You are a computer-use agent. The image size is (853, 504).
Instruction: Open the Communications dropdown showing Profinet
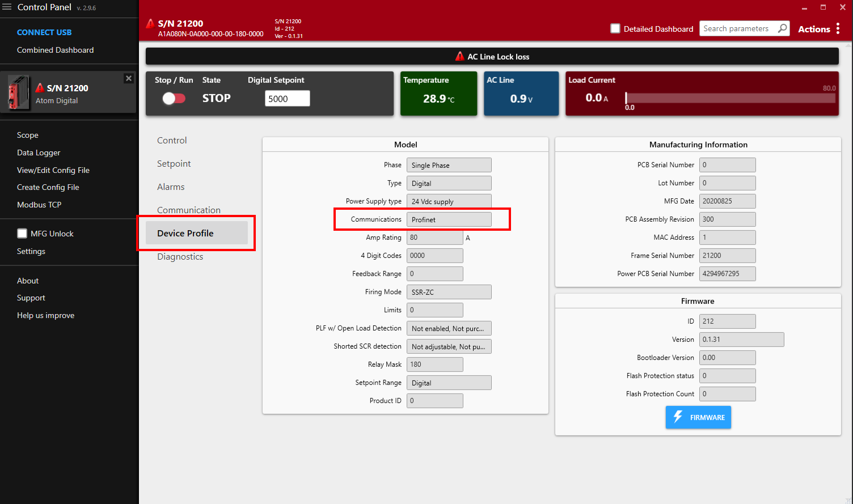pos(449,219)
